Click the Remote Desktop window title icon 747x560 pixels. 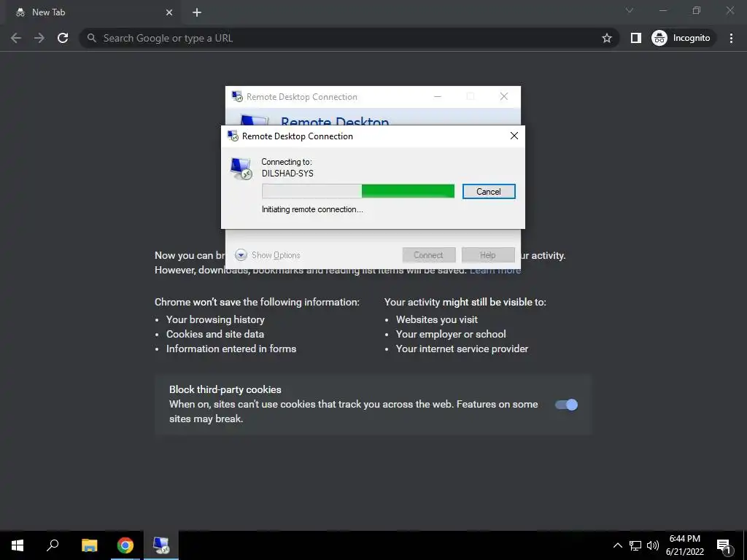click(x=237, y=97)
